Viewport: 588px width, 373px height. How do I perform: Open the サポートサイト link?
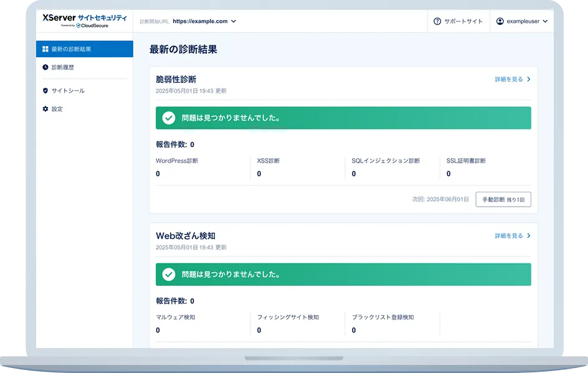pos(458,21)
